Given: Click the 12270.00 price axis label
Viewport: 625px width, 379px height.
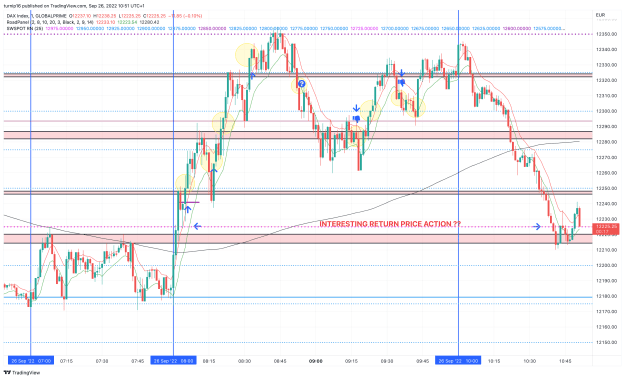Looking at the screenshot, I should [606, 158].
